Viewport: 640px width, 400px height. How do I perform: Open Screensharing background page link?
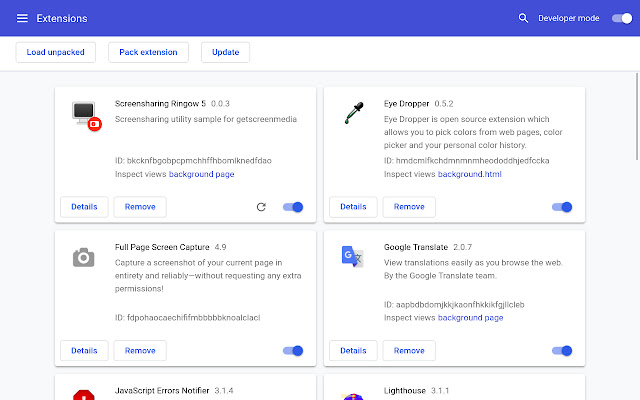(x=201, y=174)
